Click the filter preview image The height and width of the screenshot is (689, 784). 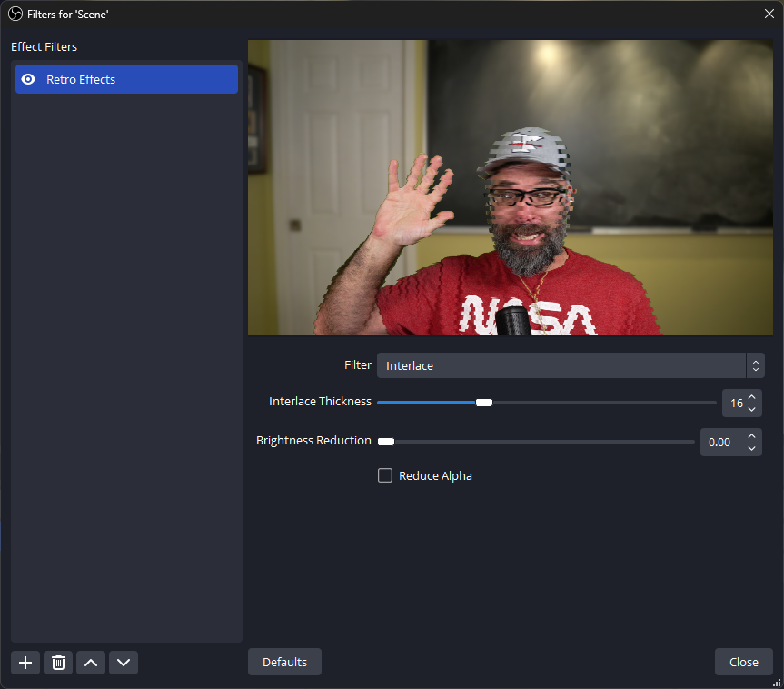(508, 187)
